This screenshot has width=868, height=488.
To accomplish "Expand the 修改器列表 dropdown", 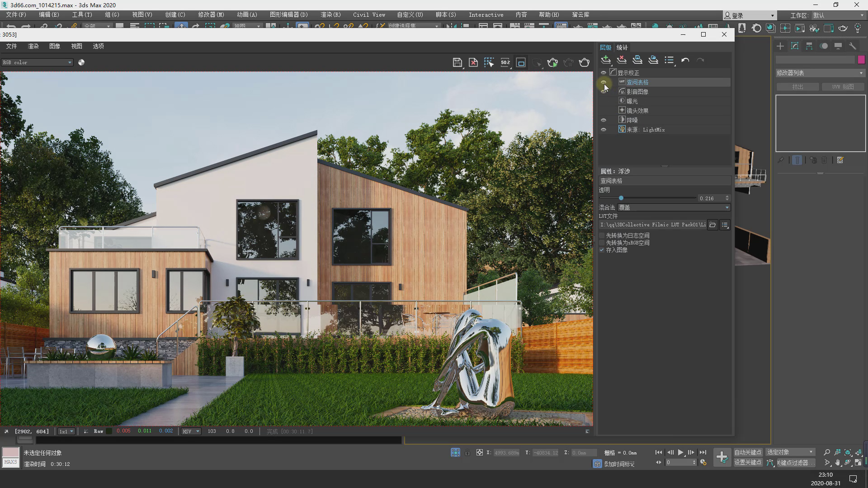I will click(x=820, y=73).
